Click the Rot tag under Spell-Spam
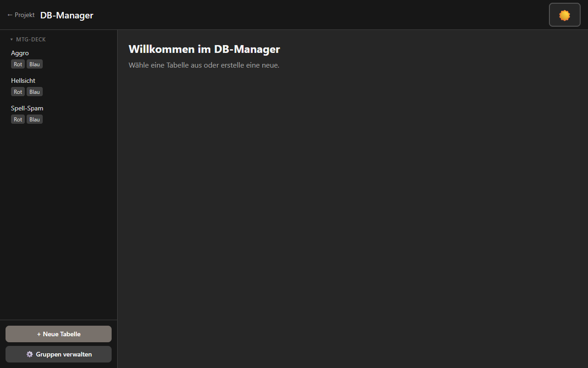 coord(18,120)
